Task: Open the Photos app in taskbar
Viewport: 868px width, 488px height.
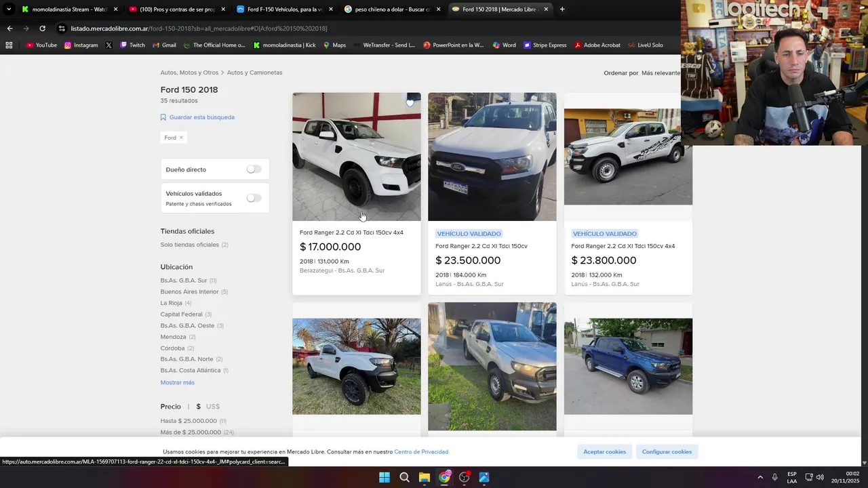Action: pos(484,477)
